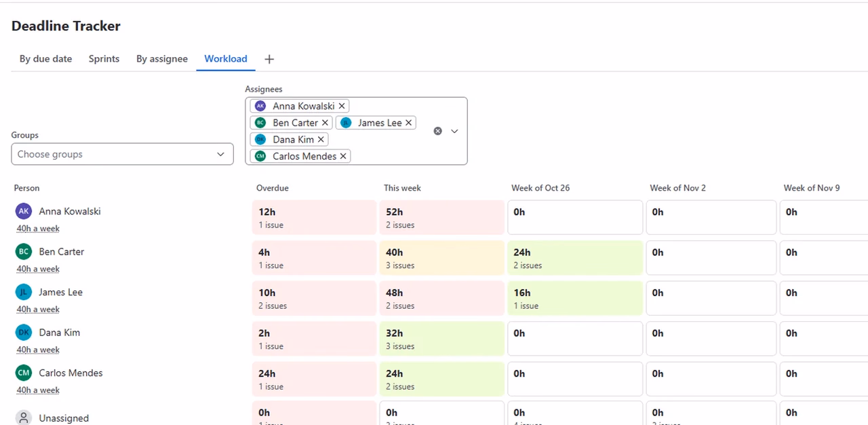The width and height of the screenshot is (868, 425).
Task: Open James Lee's 10h overdue cell
Action: [314, 298]
